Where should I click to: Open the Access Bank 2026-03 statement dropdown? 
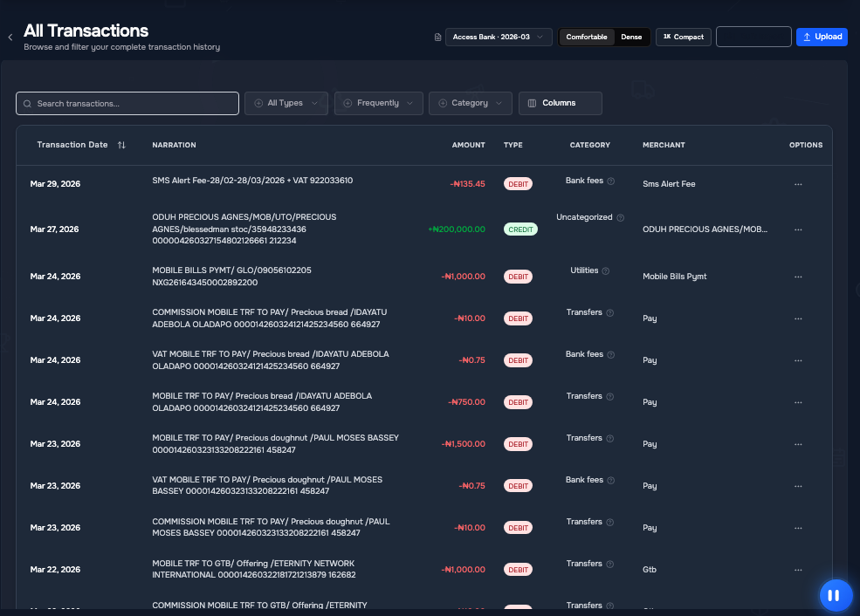coord(498,38)
